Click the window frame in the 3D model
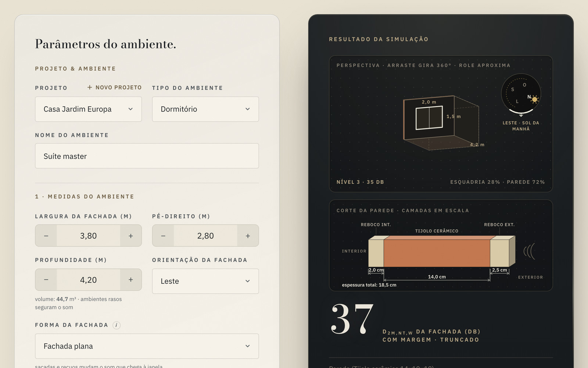 (x=429, y=118)
